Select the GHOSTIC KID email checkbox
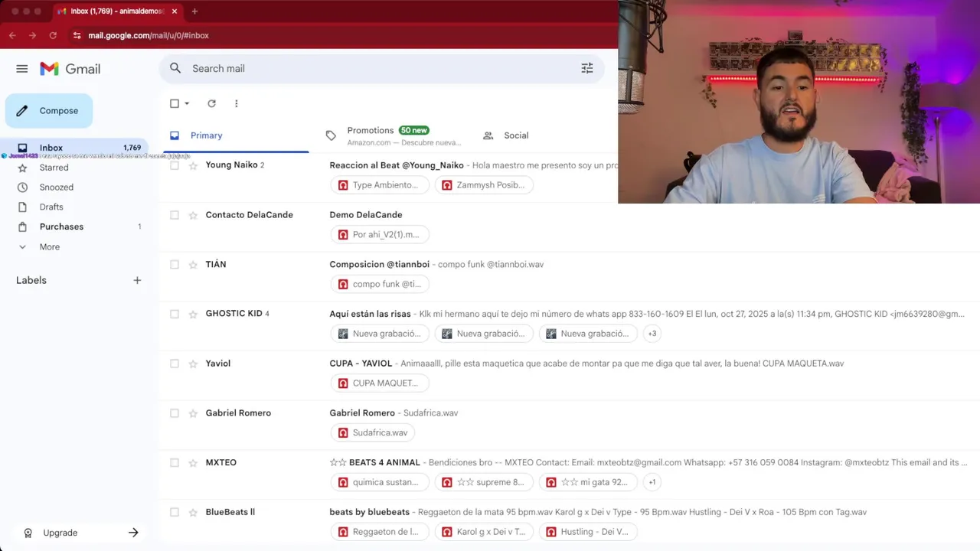Image resolution: width=980 pixels, height=551 pixels. [175, 314]
